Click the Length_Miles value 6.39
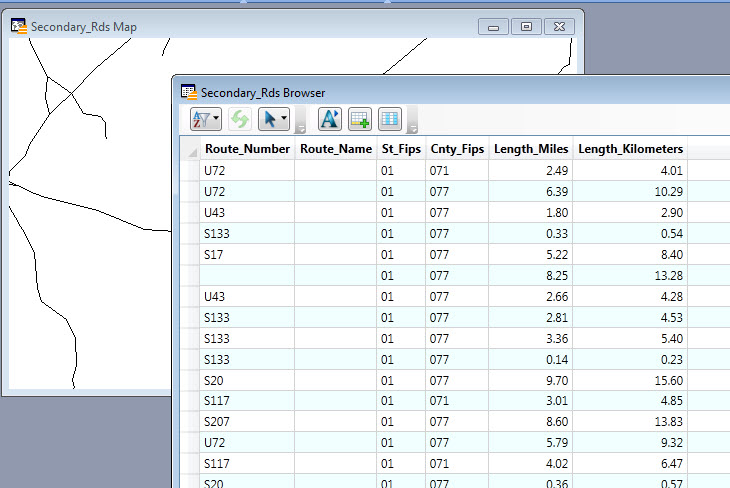Screen dimensions: 730x488 pyautogui.click(x=531, y=191)
